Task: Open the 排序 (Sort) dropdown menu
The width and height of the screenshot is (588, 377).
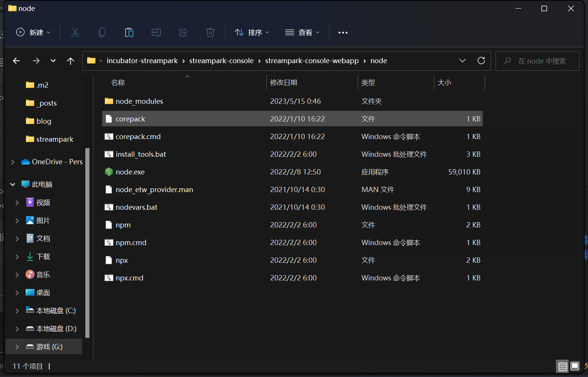Action: pos(252,33)
